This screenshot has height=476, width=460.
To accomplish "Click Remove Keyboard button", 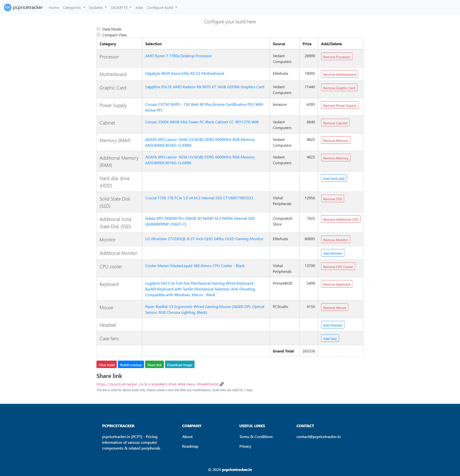I will tap(336, 284).
